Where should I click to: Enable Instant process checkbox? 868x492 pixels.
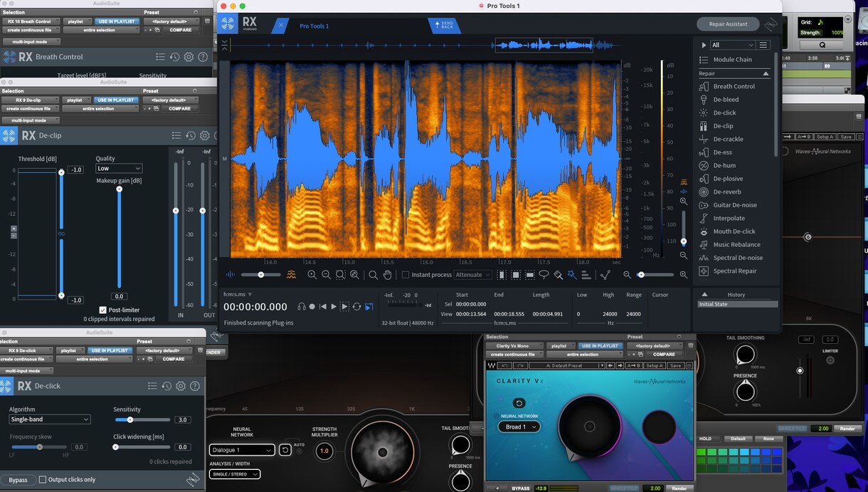(406, 275)
